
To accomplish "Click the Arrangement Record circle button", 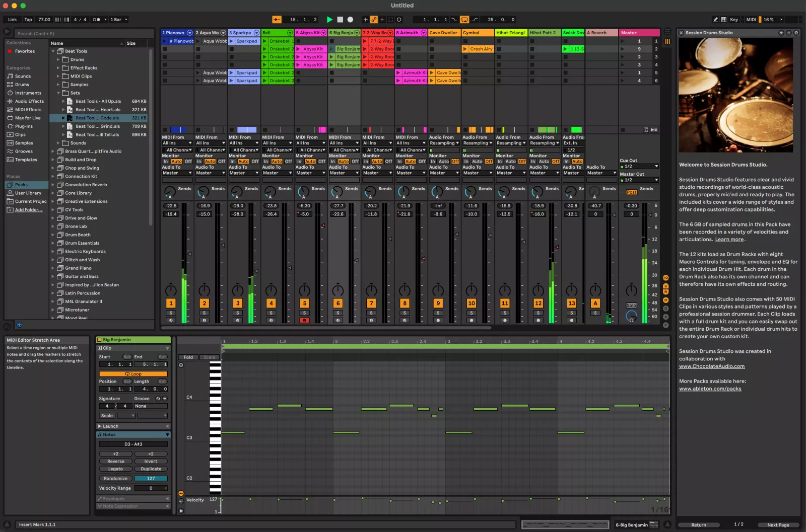I will coord(351,20).
